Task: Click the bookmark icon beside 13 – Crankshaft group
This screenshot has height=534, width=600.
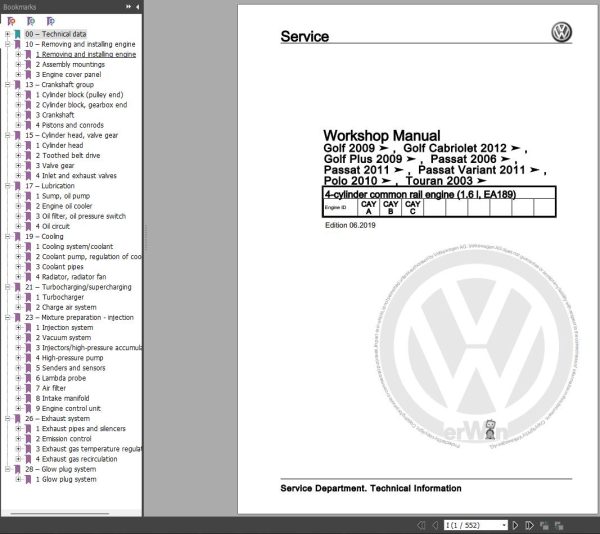Action: [17, 85]
